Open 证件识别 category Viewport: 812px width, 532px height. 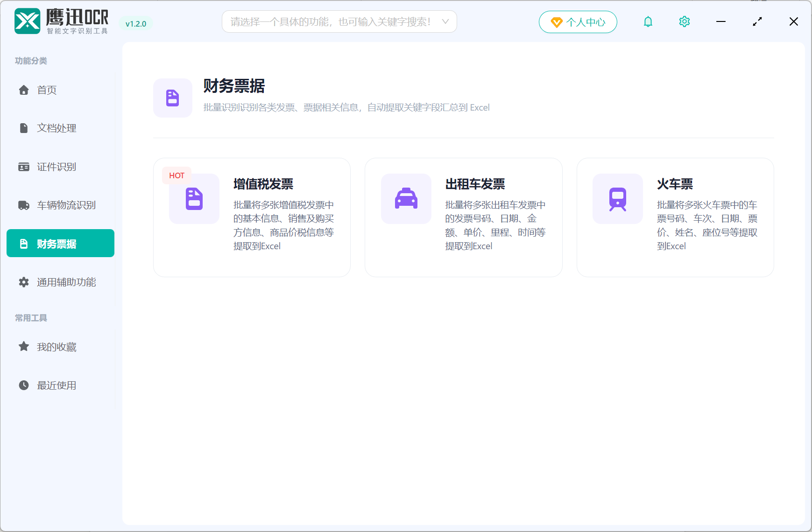point(56,167)
